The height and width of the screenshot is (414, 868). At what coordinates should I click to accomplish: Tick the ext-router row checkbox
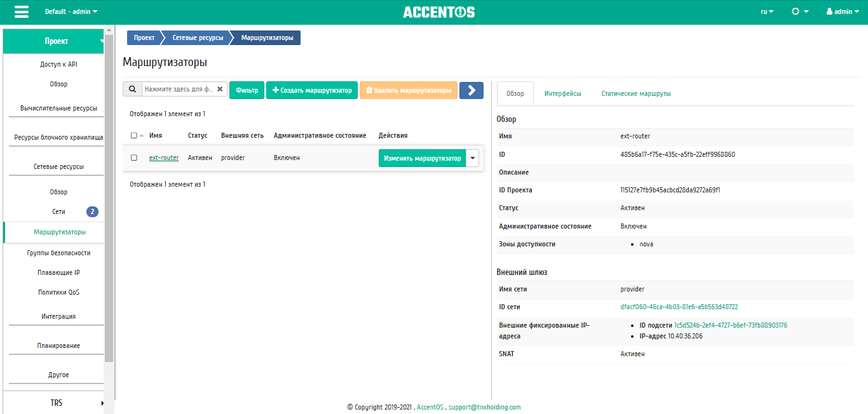(x=134, y=157)
